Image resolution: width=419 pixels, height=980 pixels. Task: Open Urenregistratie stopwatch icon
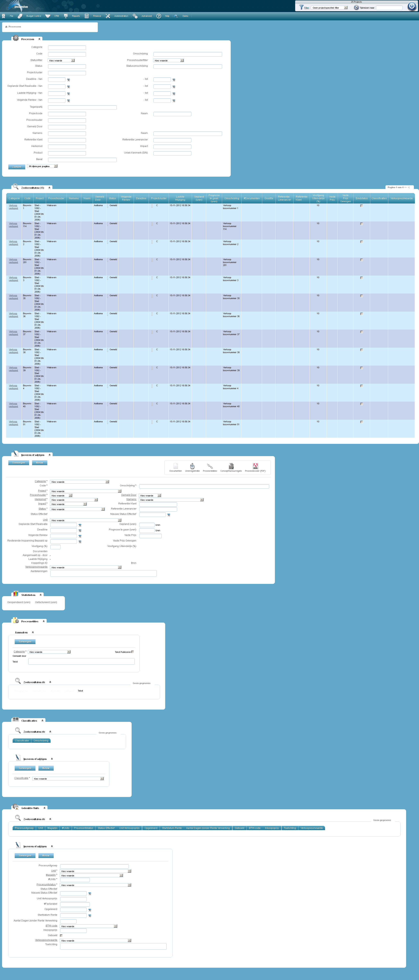pos(192,466)
